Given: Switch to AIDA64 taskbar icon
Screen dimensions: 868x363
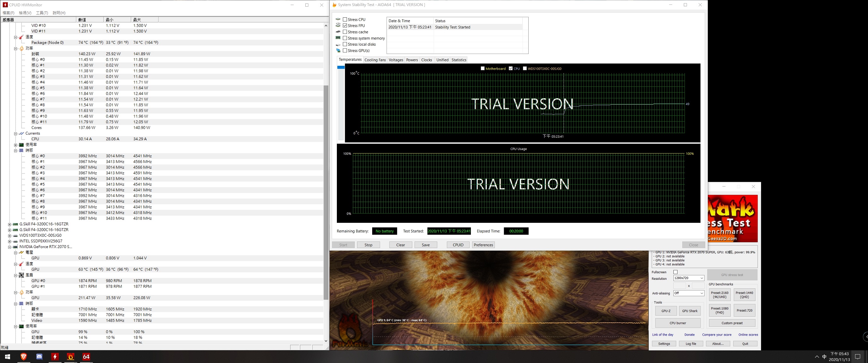Looking at the screenshot, I should (86, 357).
